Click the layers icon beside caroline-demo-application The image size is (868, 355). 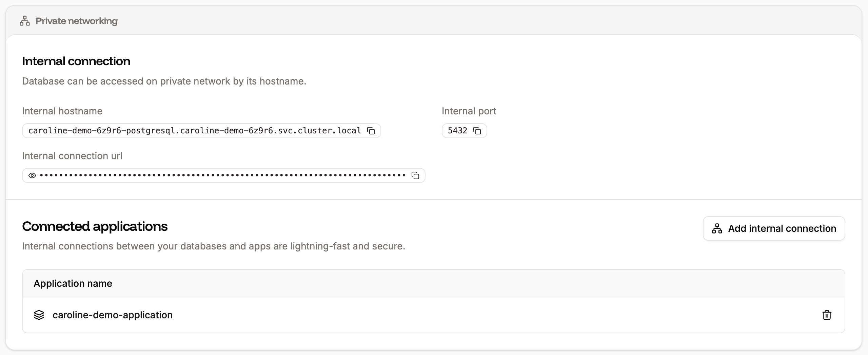point(39,315)
